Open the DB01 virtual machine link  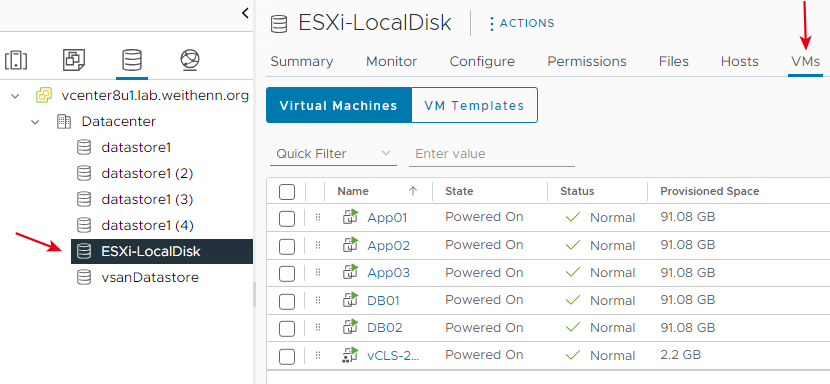coord(383,300)
